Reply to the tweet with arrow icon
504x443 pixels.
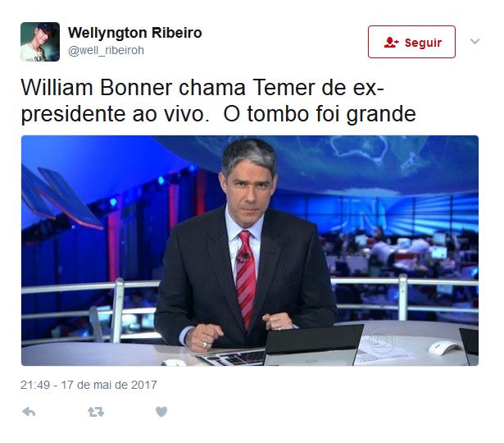[x=29, y=412]
